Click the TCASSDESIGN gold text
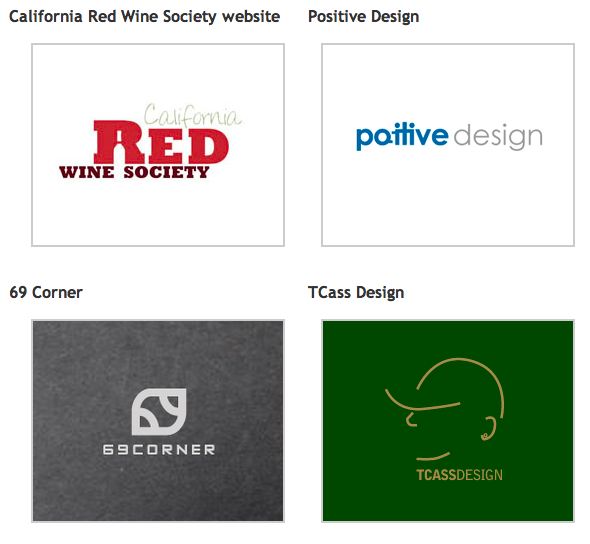Viewport: 590px width, 544px height. coord(459,475)
